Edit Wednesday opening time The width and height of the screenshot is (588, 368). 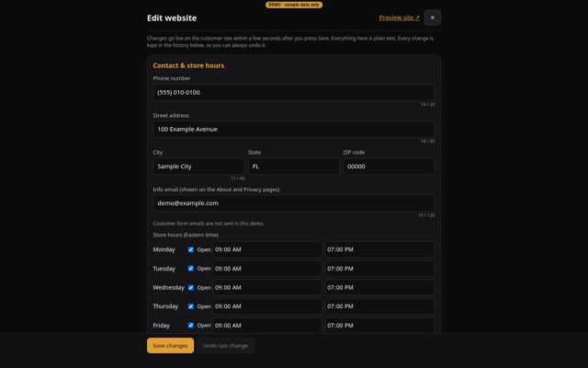pos(267,288)
